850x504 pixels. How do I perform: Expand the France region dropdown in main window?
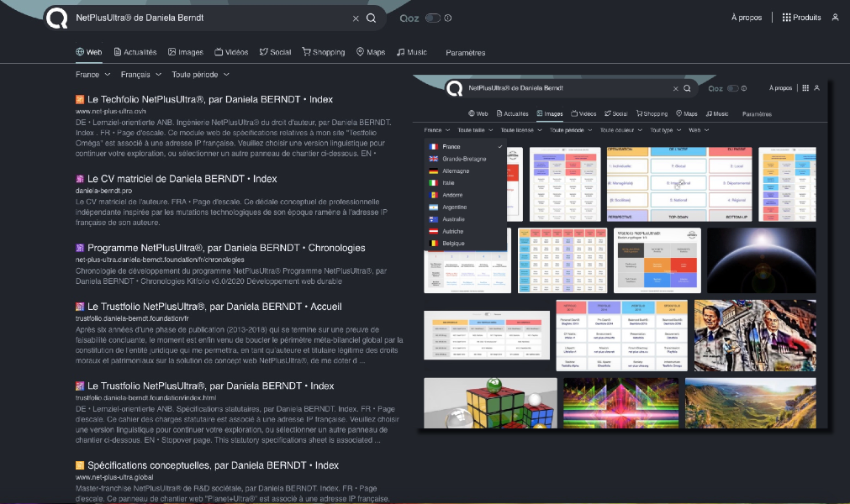point(93,75)
